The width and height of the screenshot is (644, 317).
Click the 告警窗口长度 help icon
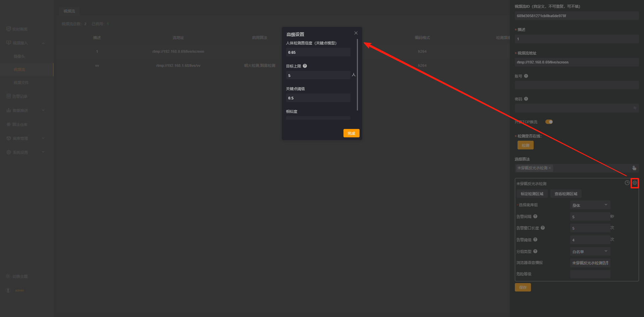(543, 228)
